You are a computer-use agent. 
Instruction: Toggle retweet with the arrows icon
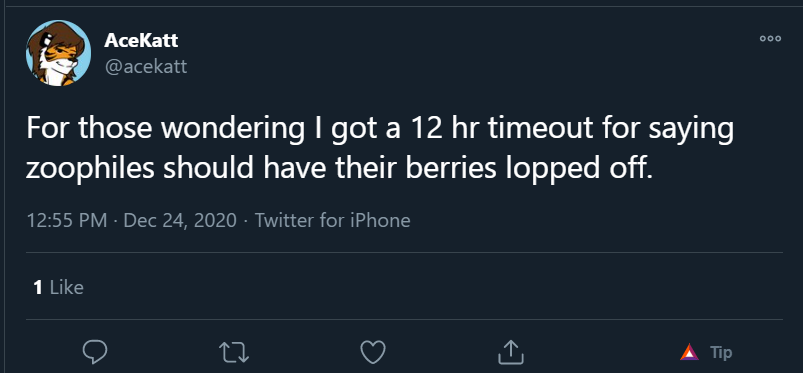pos(234,353)
